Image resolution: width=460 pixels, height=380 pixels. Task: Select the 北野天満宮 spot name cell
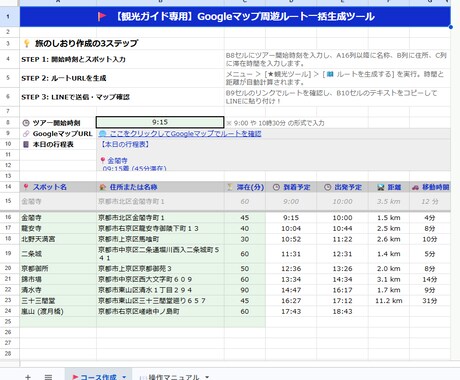pos(58,239)
